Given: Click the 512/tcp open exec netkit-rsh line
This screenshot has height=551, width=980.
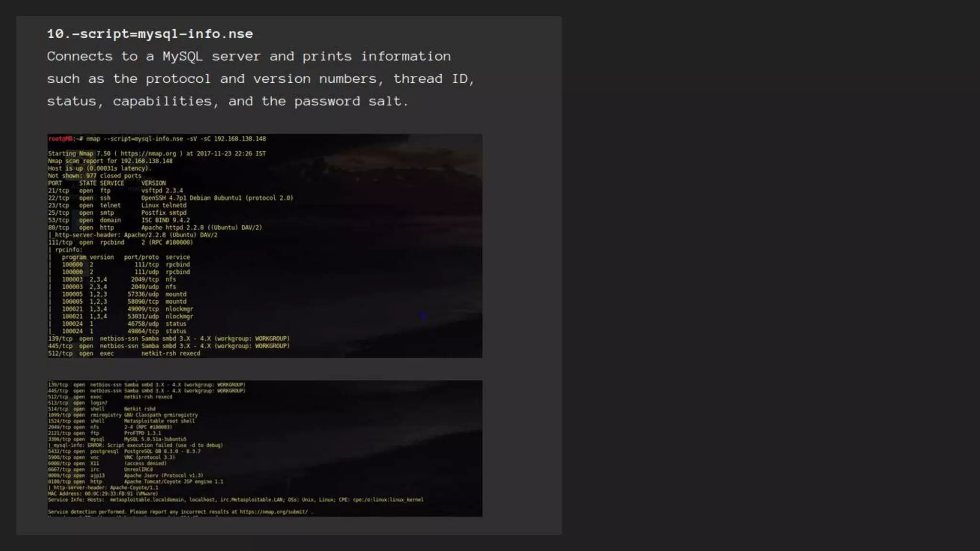Looking at the screenshot, I should click(124, 353).
